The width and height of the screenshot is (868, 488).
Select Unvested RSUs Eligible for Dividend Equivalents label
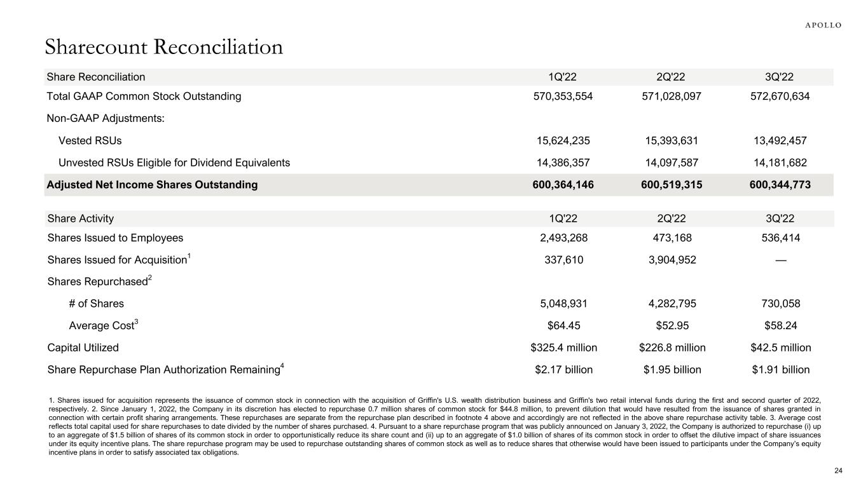coord(174,162)
